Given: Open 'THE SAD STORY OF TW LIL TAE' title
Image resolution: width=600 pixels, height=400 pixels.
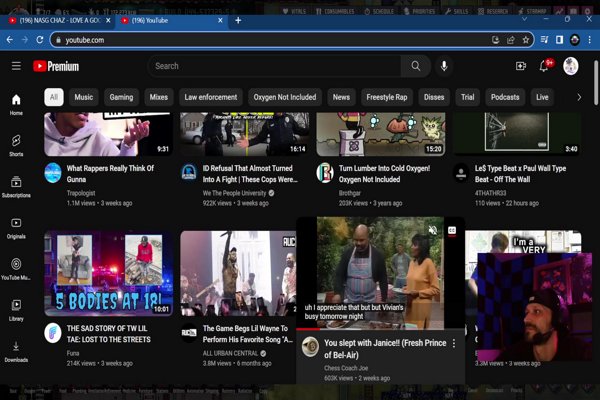Looking at the screenshot, I should [109, 334].
